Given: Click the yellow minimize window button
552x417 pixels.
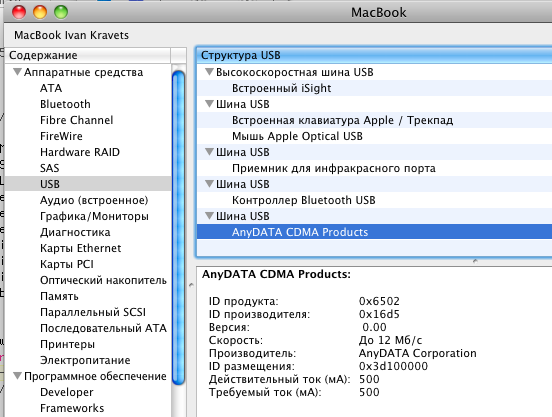Looking at the screenshot, I should pos(40,12).
